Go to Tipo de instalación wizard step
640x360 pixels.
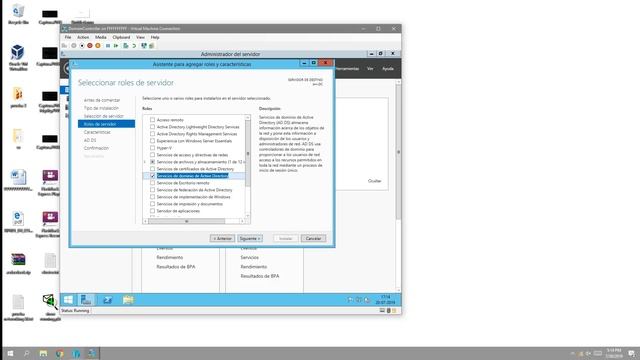pos(101,108)
